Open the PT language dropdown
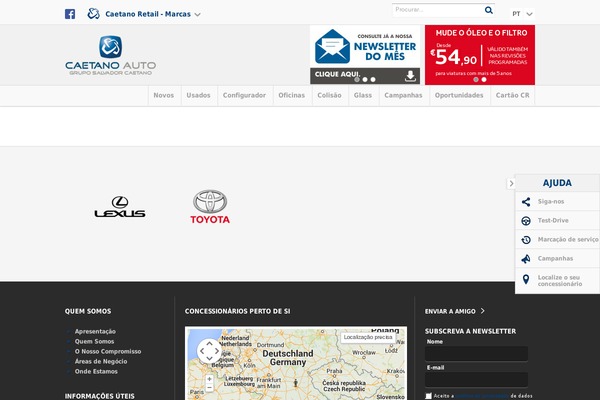The image size is (600, 400). click(522, 14)
